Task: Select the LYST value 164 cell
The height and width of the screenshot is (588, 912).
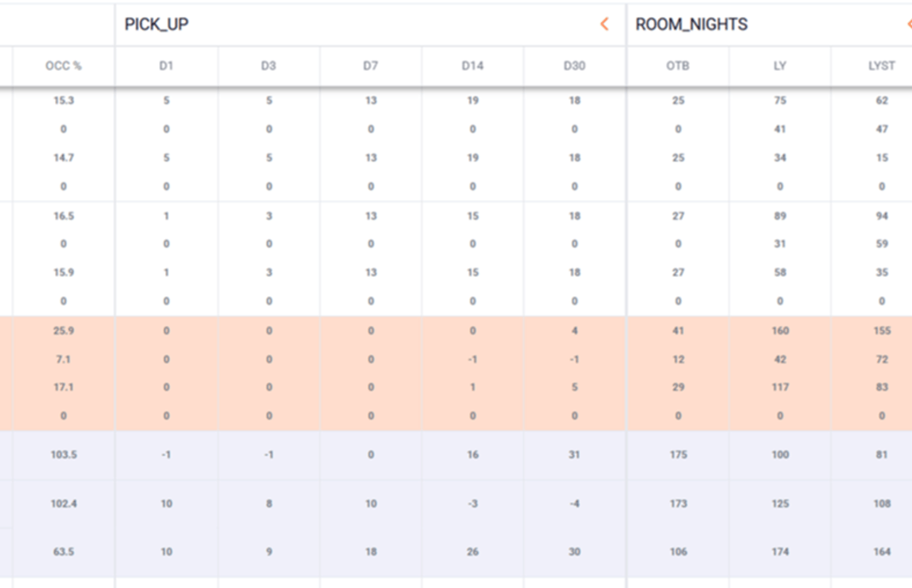Action: pos(882,552)
